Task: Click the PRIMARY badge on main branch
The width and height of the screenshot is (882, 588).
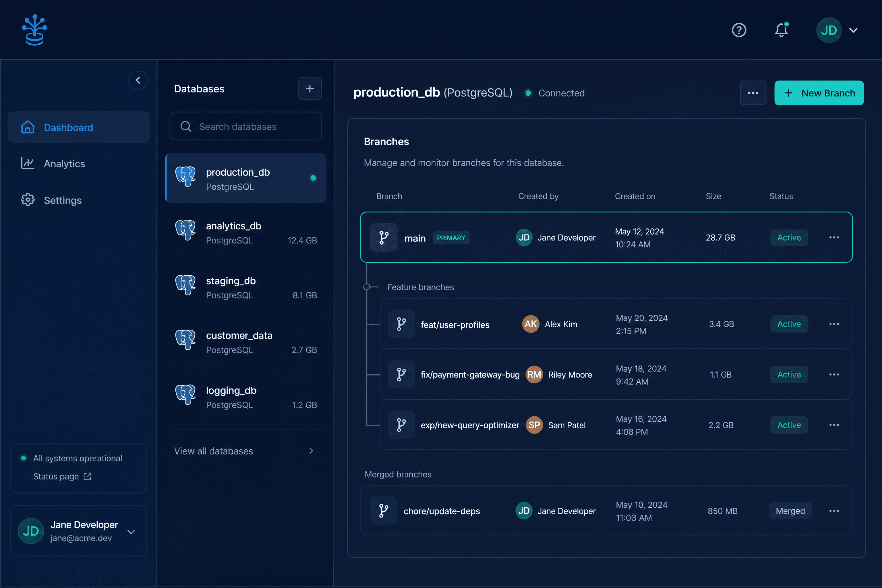Action: click(451, 238)
